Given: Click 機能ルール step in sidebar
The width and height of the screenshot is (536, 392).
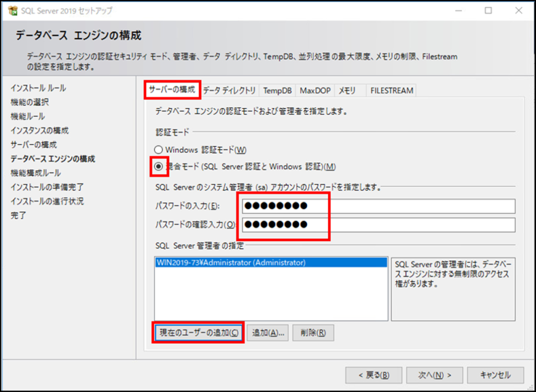Looking at the screenshot, I should [28, 117].
